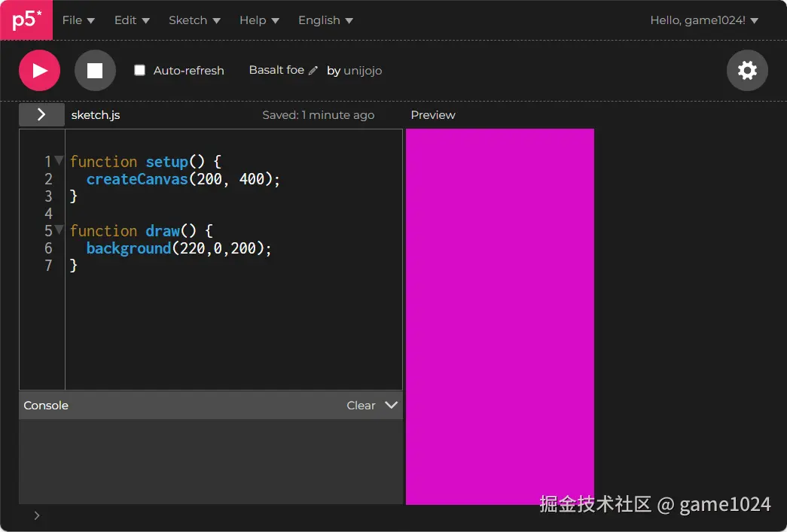Click the Saved: 1 minute ago status
Image resolution: width=787 pixels, height=532 pixels.
(x=319, y=115)
